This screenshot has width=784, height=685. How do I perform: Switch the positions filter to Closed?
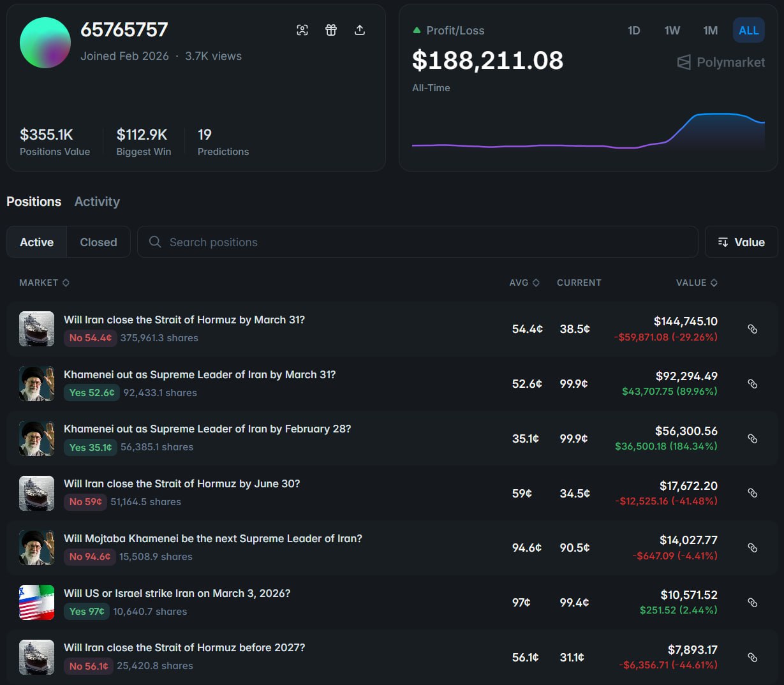pos(98,242)
